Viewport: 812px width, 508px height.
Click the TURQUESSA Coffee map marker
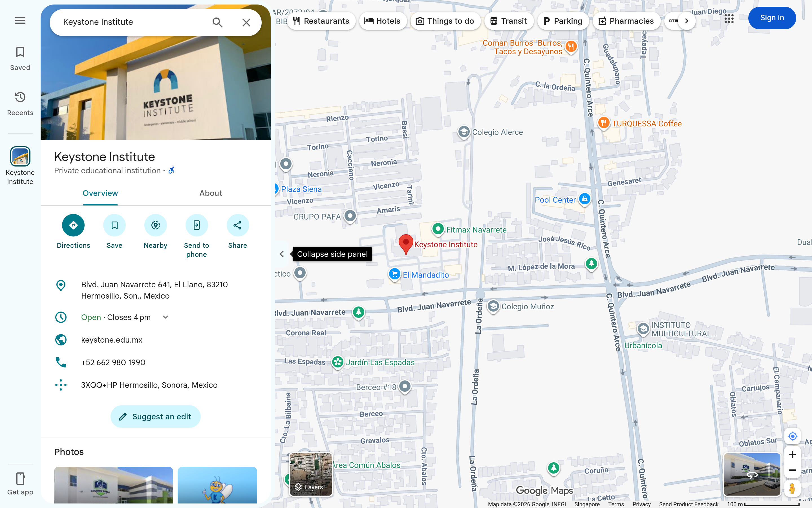click(603, 123)
